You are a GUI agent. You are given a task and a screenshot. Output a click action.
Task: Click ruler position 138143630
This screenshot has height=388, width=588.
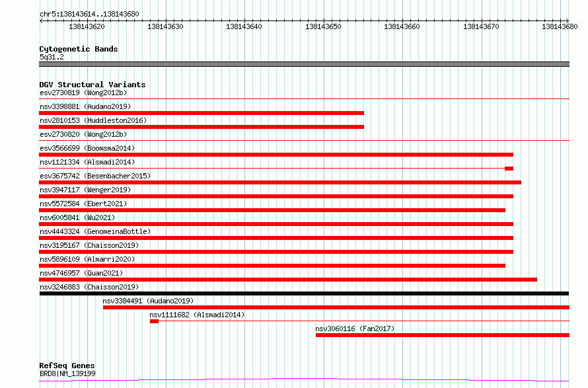pyautogui.click(x=165, y=26)
